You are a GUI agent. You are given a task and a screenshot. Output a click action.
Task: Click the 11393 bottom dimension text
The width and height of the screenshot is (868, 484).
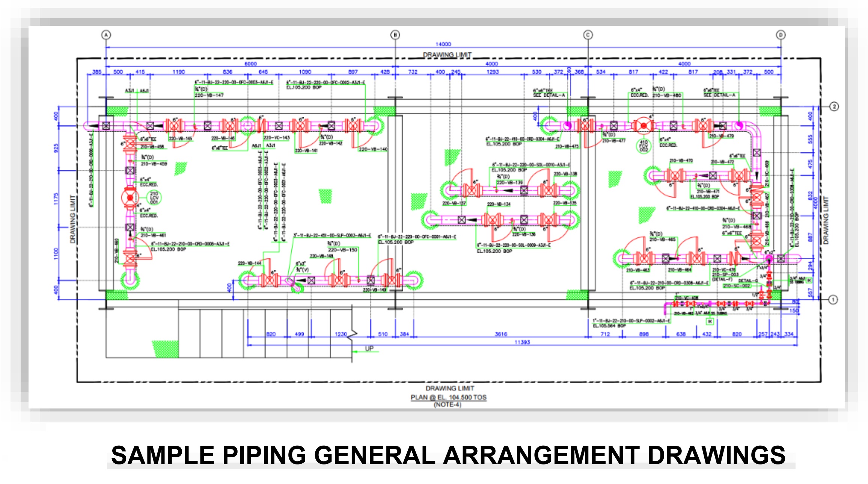(522, 342)
